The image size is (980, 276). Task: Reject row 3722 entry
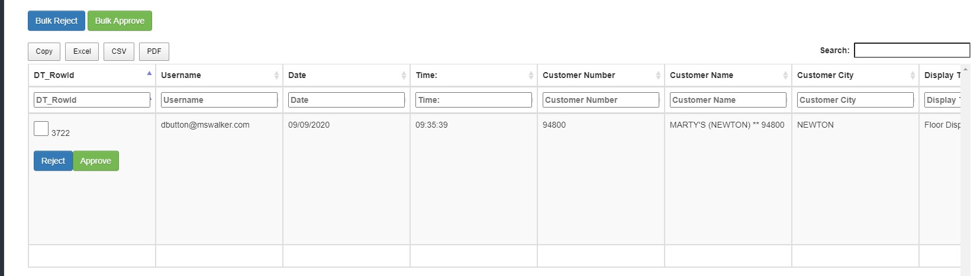click(x=53, y=161)
